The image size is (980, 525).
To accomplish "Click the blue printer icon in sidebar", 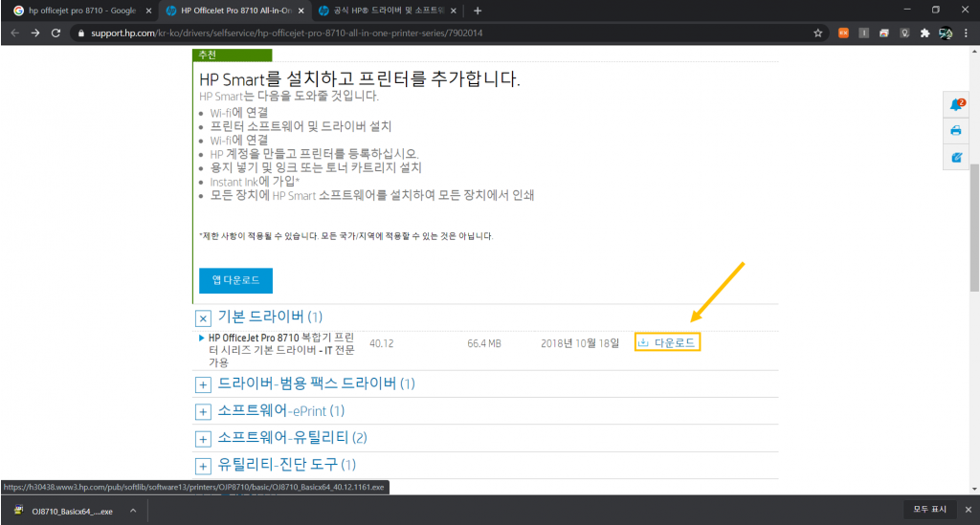I will pos(955,131).
